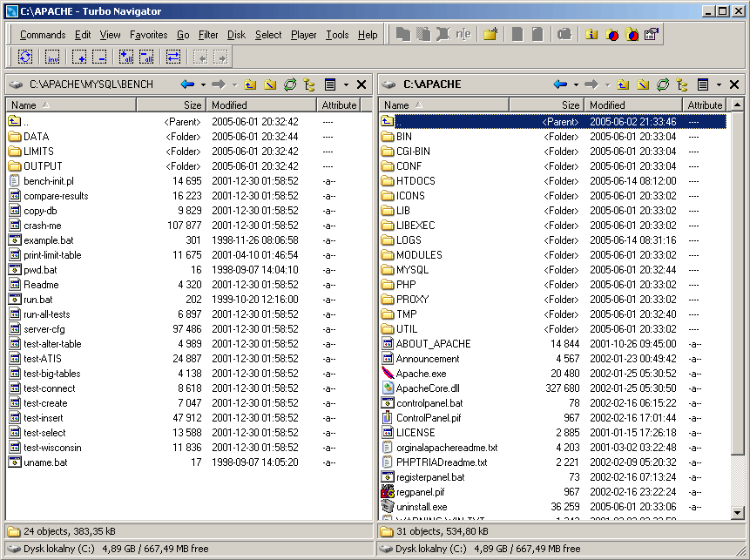Go to parent folder in C:\APACHE panel
The height and width of the screenshot is (560, 750).
tap(623, 84)
